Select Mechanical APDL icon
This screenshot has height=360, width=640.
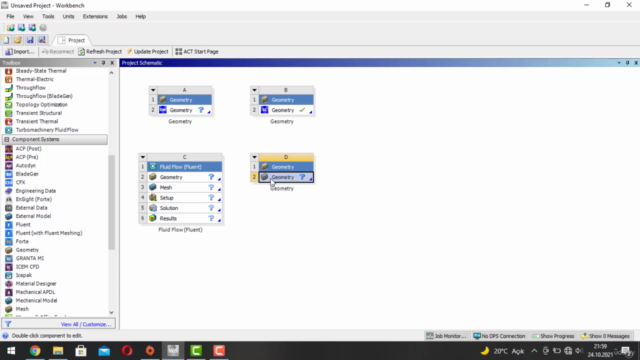point(9,292)
